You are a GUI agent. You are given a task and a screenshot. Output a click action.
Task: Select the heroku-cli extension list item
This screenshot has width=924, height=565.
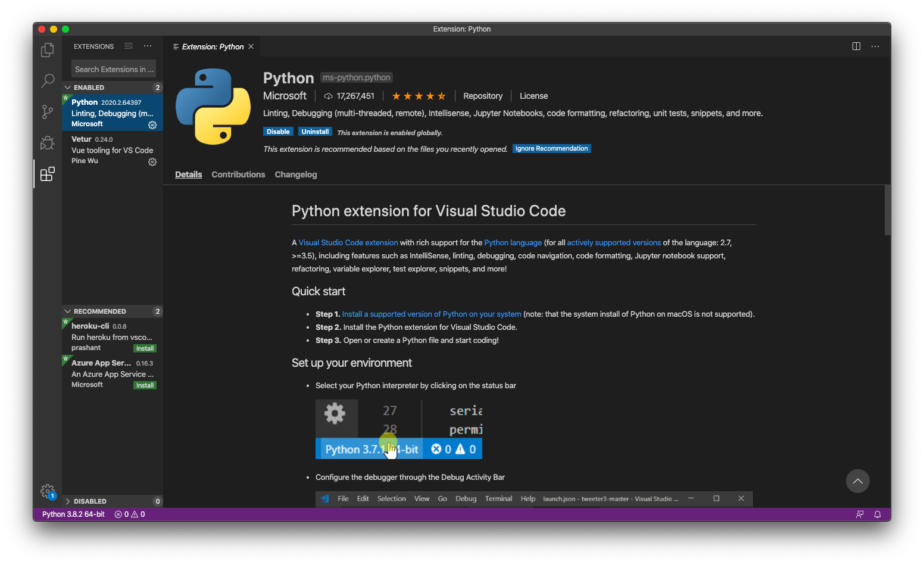pos(113,336)
